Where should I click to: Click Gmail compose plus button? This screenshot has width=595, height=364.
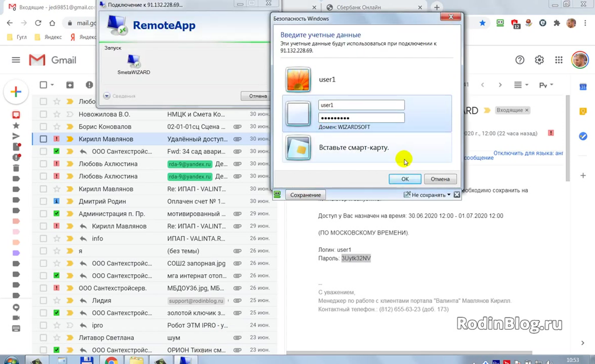[x=16, y=92]
